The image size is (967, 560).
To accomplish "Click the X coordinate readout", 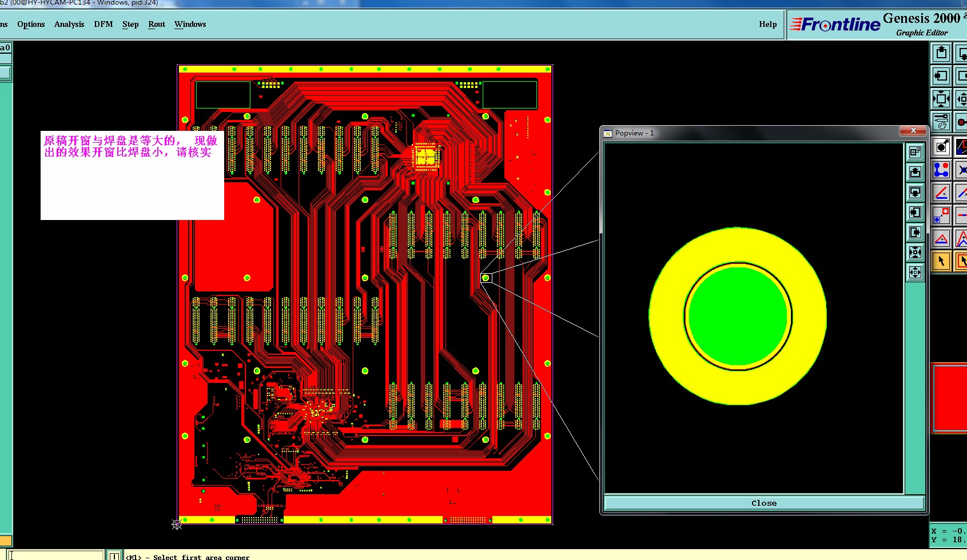I will (949, 531).
